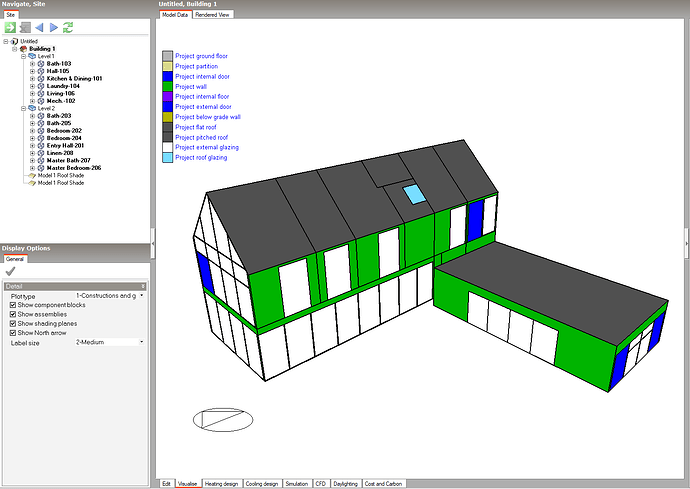
Task: Click the Project external glazing link
Action: click(x=207, y=147)
